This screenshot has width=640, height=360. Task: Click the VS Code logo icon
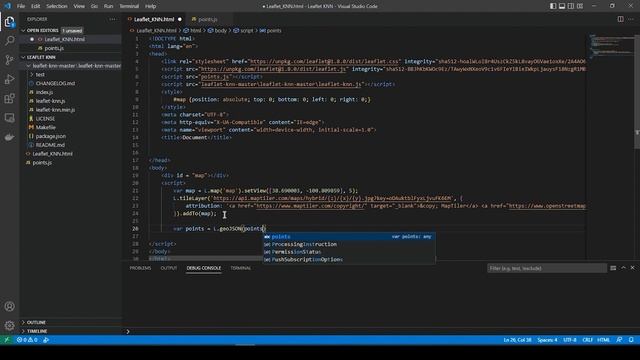(7, 6)
